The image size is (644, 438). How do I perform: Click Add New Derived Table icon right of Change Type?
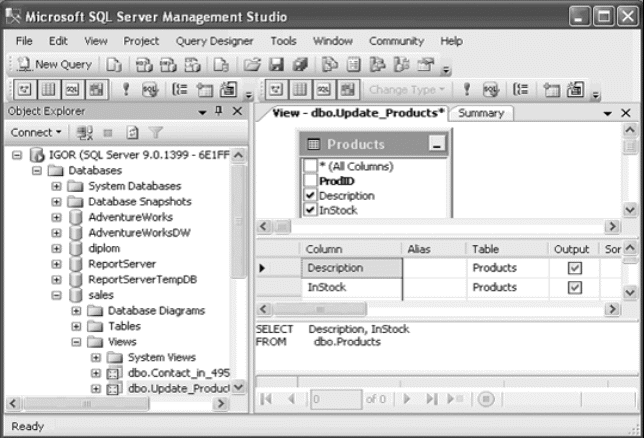pyautogui.click(x=575, y=89)
